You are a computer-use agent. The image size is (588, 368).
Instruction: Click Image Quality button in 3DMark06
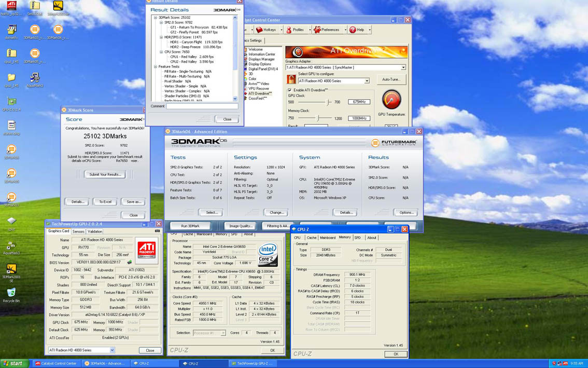click(241, 226)
